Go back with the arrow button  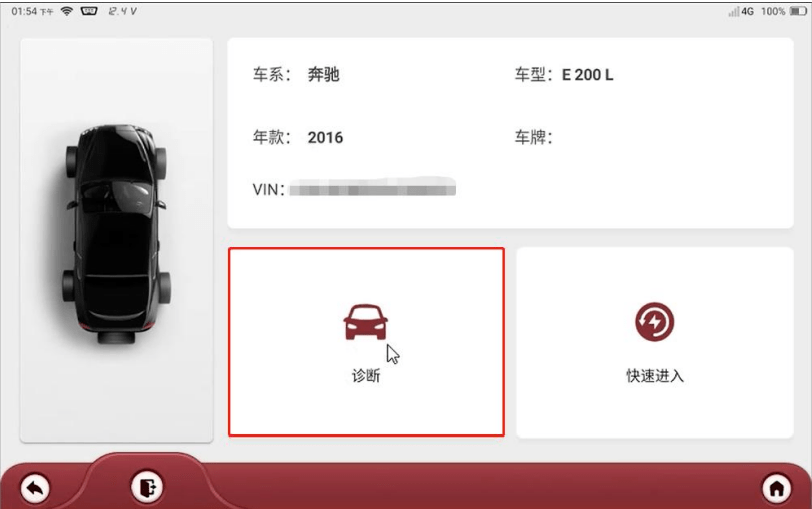(x=35, y=488)
